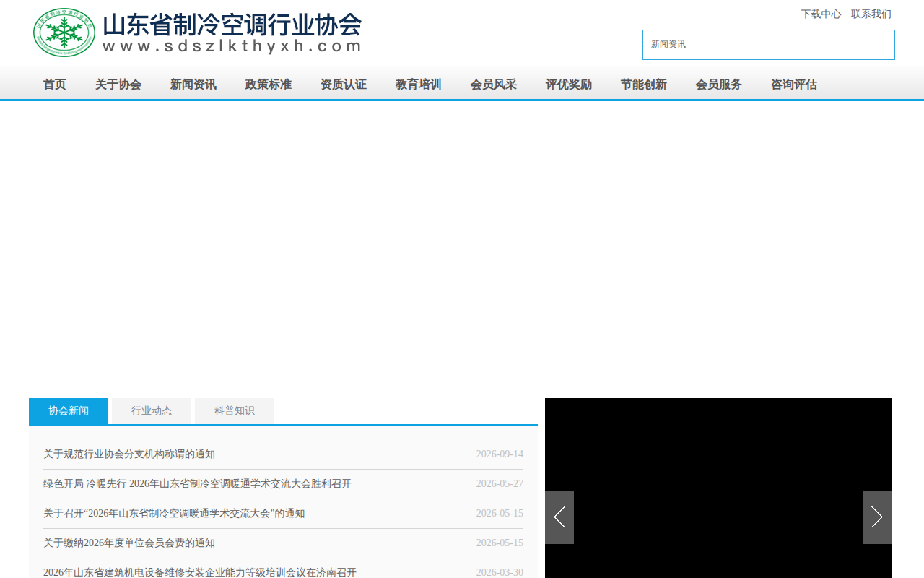Open the 教育培训 menu item
This screenshot has width=924, height=578.
tap(419, 85)
